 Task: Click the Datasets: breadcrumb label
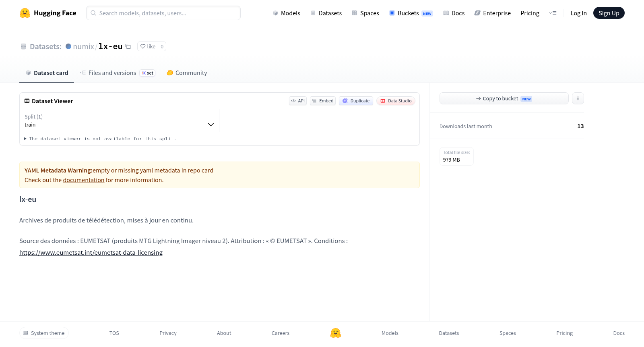[x=45, y=46]
